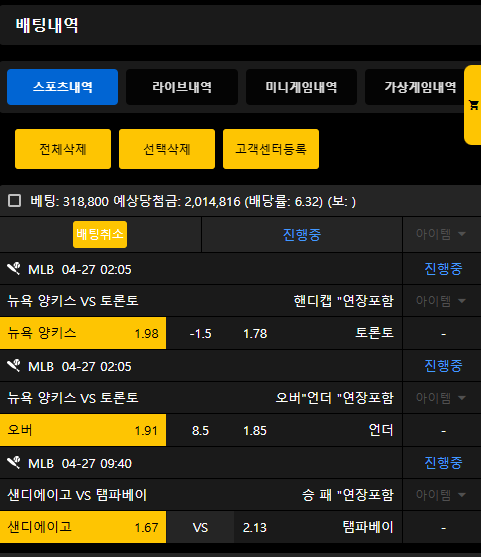Click the 탬파베이 2.13 odds cell
The height and width of the screenshot is (557, 481).
click(x=318, y=527)
